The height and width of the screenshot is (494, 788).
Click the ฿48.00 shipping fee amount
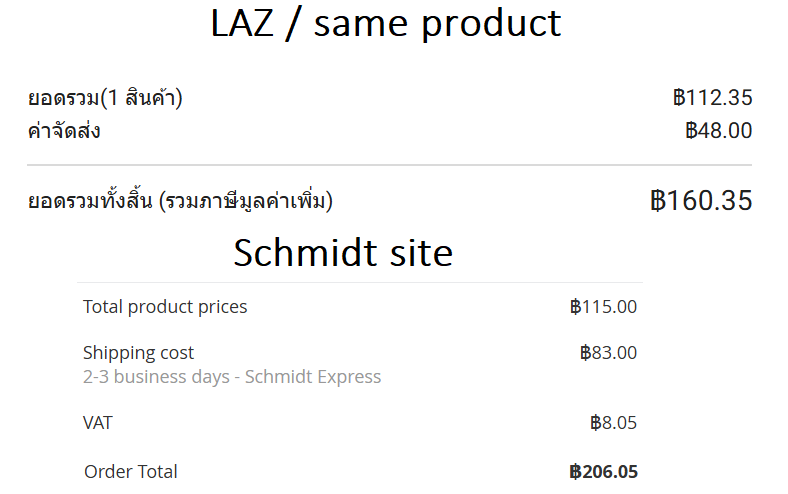click(718, 131)
